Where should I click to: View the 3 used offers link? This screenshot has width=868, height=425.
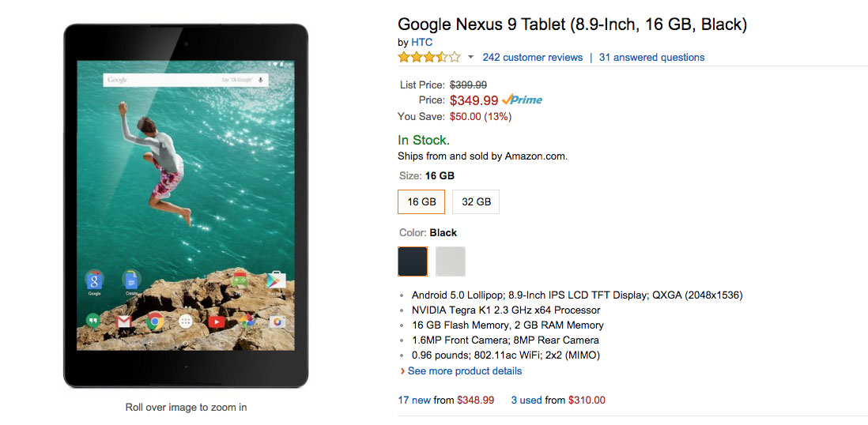click(x=526, y=400)
